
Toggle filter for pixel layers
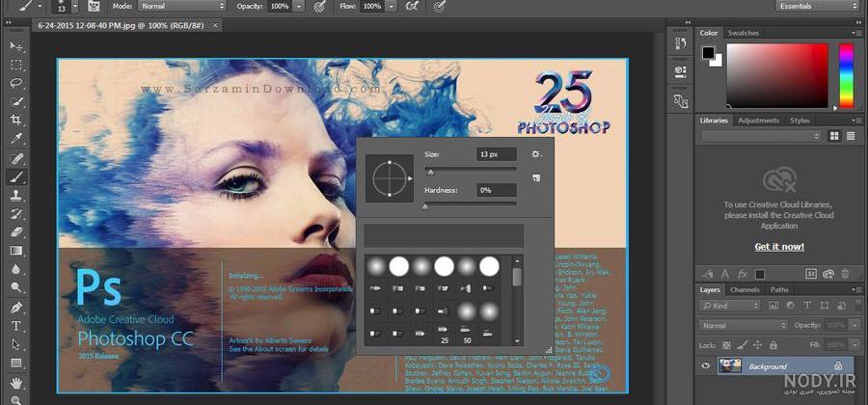(773, 305)
